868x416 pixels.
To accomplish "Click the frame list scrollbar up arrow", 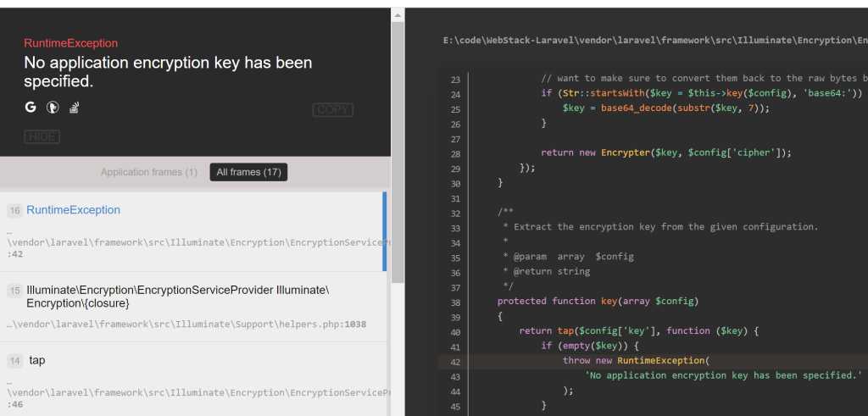I will (398, 16).
